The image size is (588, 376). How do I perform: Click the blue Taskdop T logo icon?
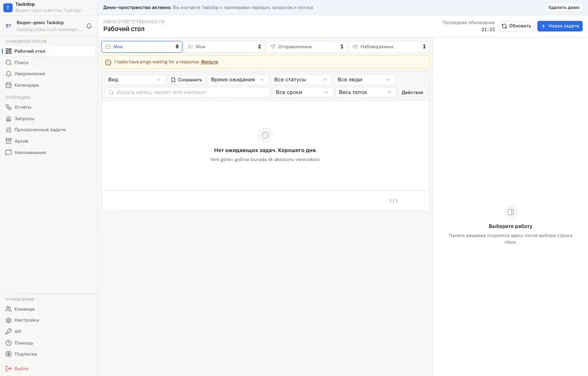[8, 7]
